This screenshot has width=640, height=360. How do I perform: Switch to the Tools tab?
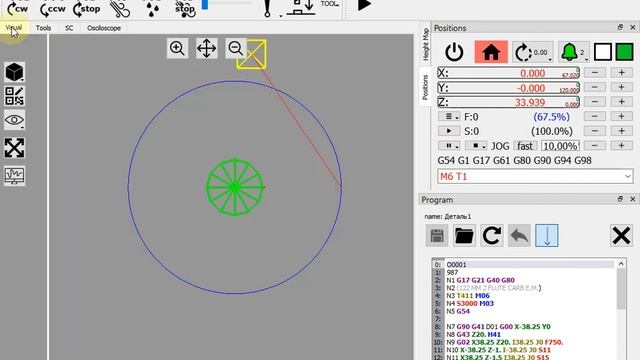(43, 28)
